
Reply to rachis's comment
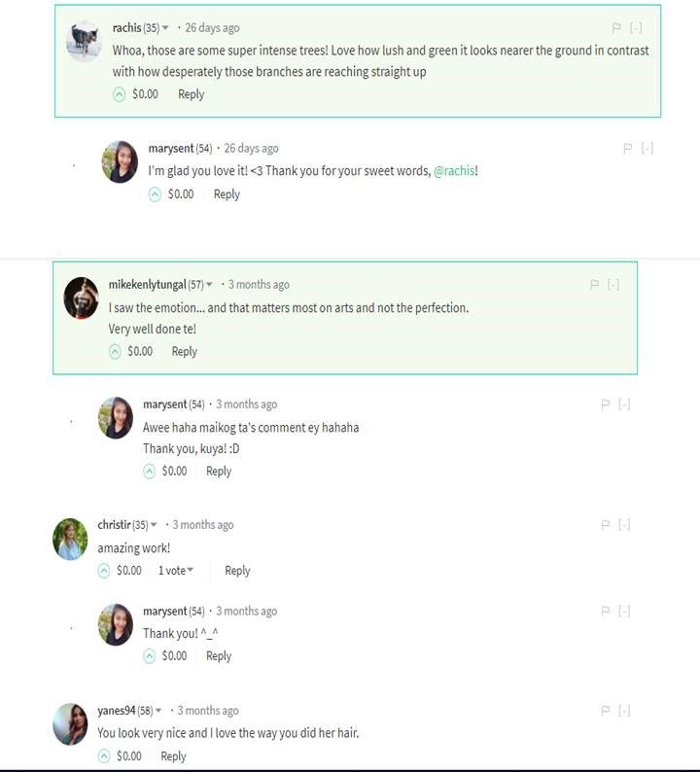pyautogui.click(x=191, y=94)
